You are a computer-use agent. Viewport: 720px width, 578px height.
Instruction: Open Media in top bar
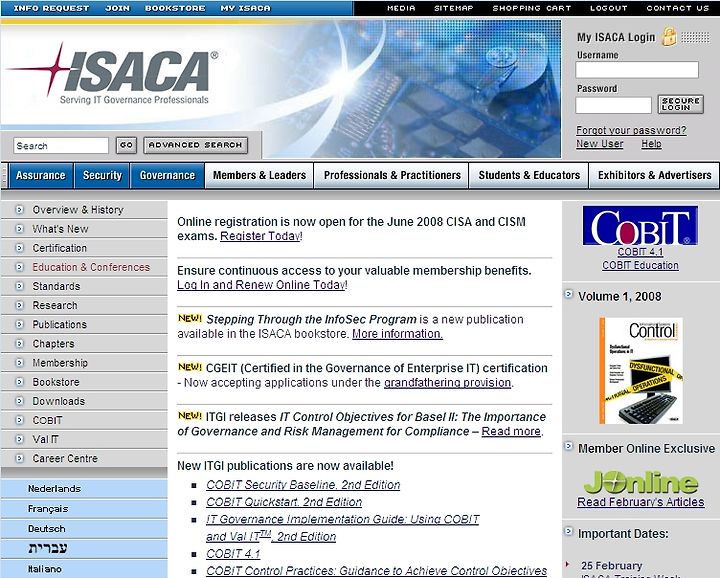coord(401,8)
